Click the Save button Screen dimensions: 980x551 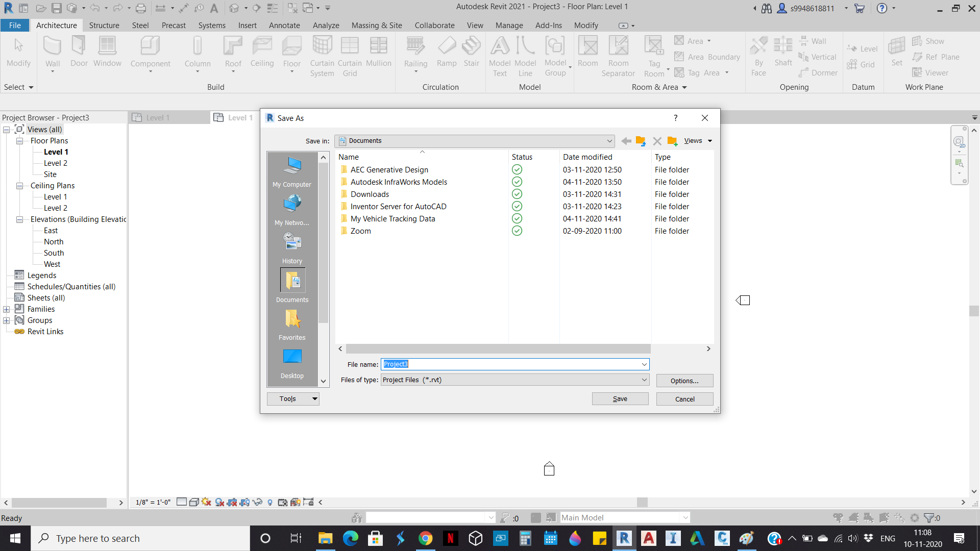pos(620,398)
